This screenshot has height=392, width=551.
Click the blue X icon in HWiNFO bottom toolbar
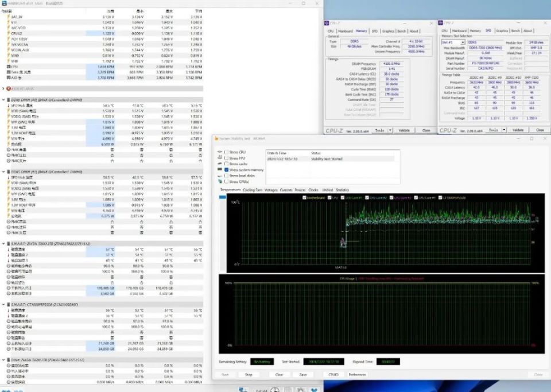pos(314,390)
